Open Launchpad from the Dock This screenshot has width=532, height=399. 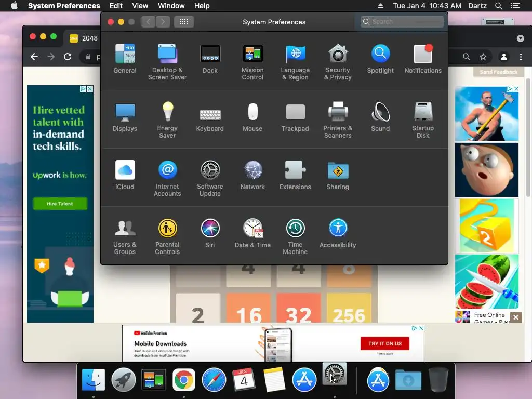coord(124,380)
